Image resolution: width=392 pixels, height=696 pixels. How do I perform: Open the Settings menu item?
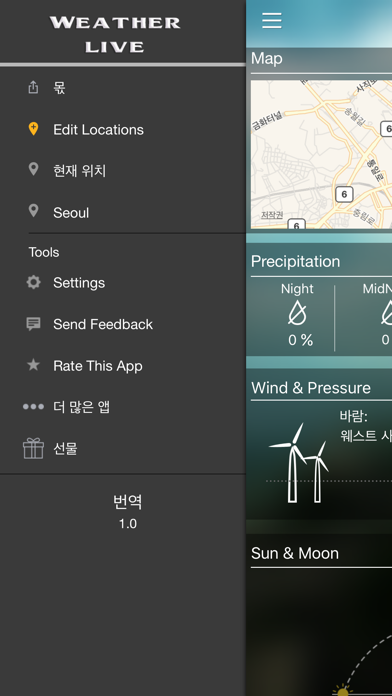[123, 283]
